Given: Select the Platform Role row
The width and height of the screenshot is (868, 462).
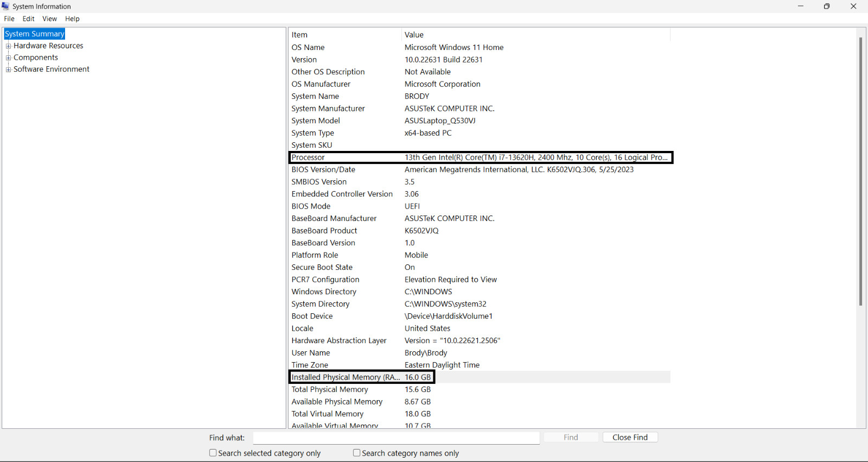Looking at the screenshot, I should (x=480, y=255).
